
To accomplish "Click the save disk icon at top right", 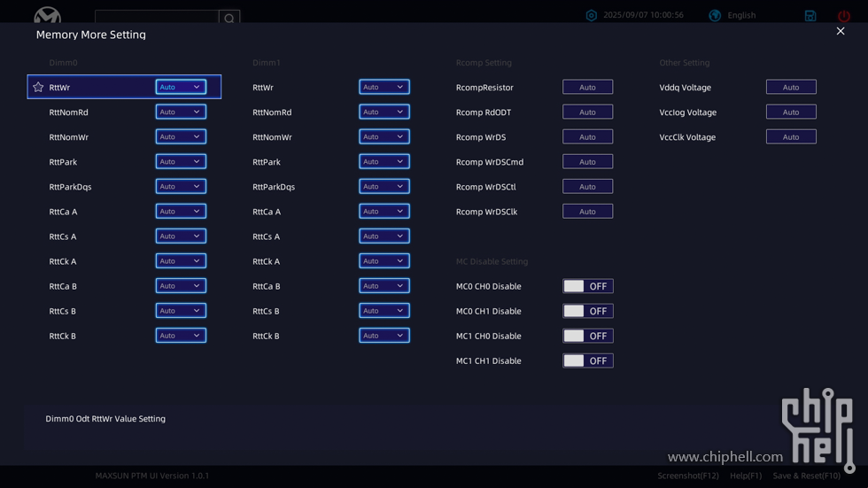I will (810, 15).
